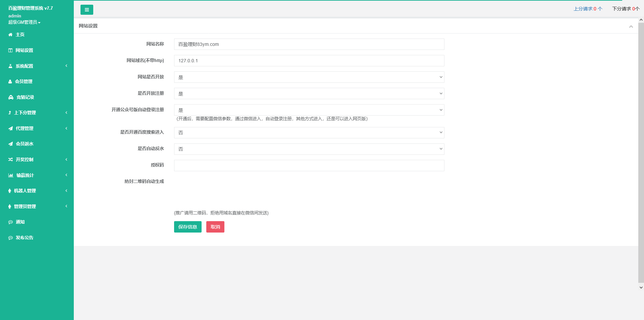Click the hamburger menu toggle button
Screen dimensions: 644x320
pos(87,10)
